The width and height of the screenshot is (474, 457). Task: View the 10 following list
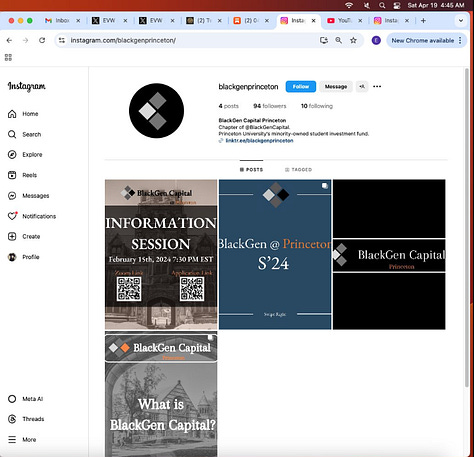317,106
